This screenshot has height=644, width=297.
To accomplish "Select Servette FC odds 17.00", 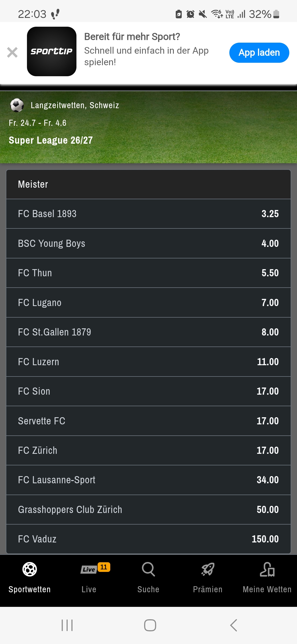I will click(148, 421).
